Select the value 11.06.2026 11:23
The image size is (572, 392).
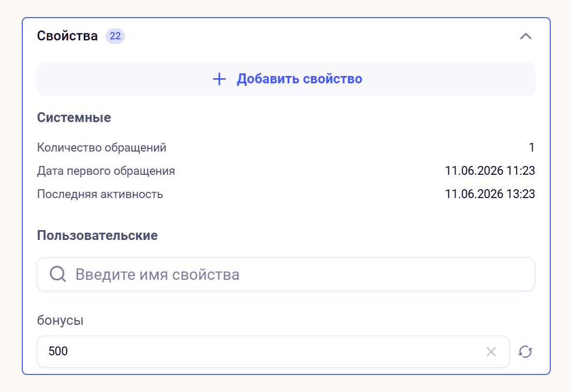point(490,171)
